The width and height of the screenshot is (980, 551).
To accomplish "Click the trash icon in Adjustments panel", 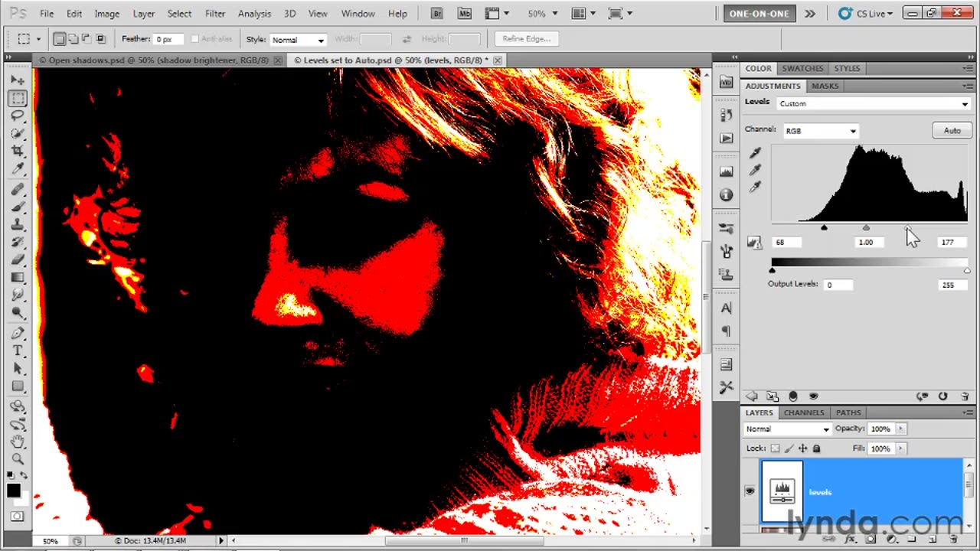I will 964,396.
